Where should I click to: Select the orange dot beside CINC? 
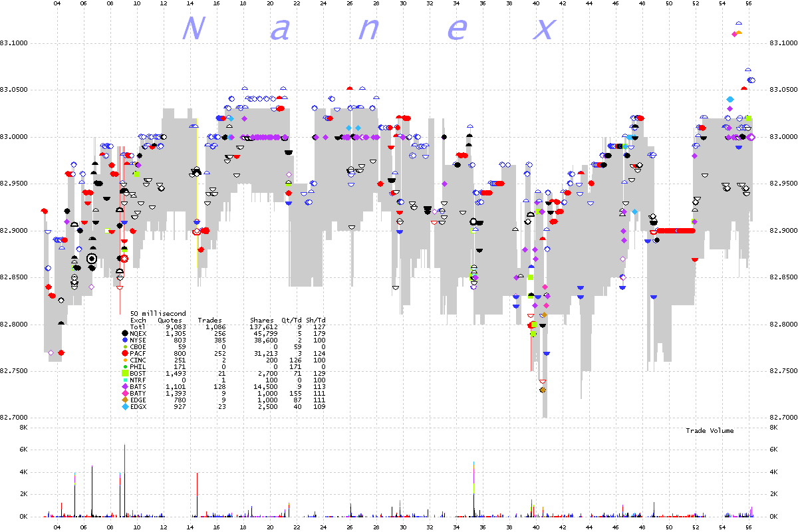pos(124,360)
